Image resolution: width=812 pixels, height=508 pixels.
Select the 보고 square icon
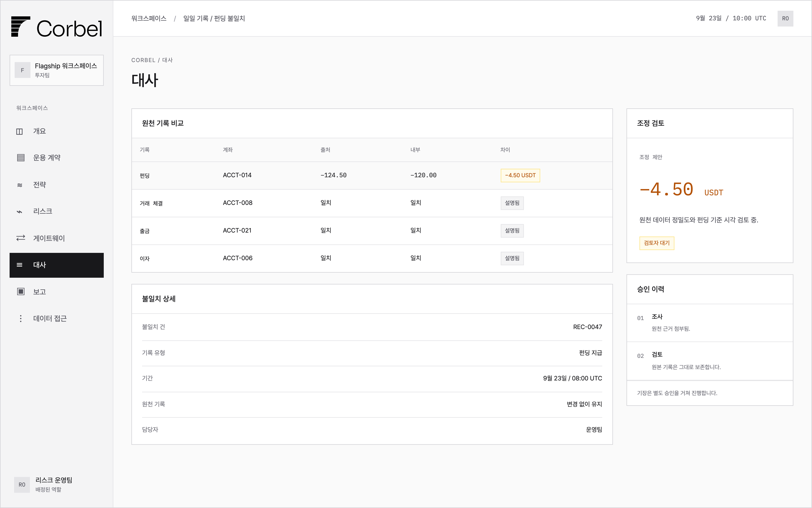(x=21, y=291)
